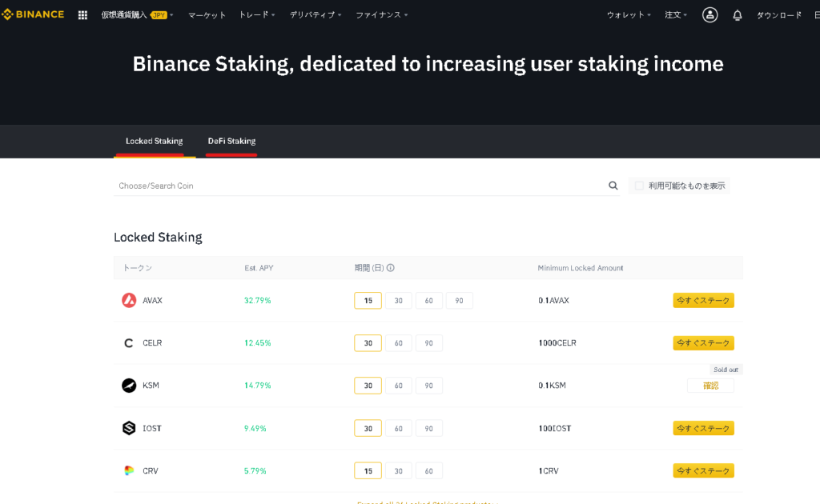Open the user account profile icon

tap(709, 14)
